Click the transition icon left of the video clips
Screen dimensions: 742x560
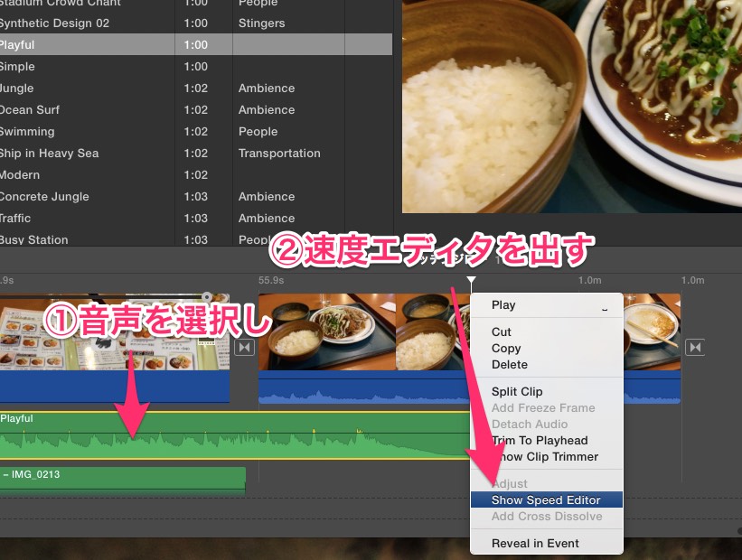click(x=243, y=346)
